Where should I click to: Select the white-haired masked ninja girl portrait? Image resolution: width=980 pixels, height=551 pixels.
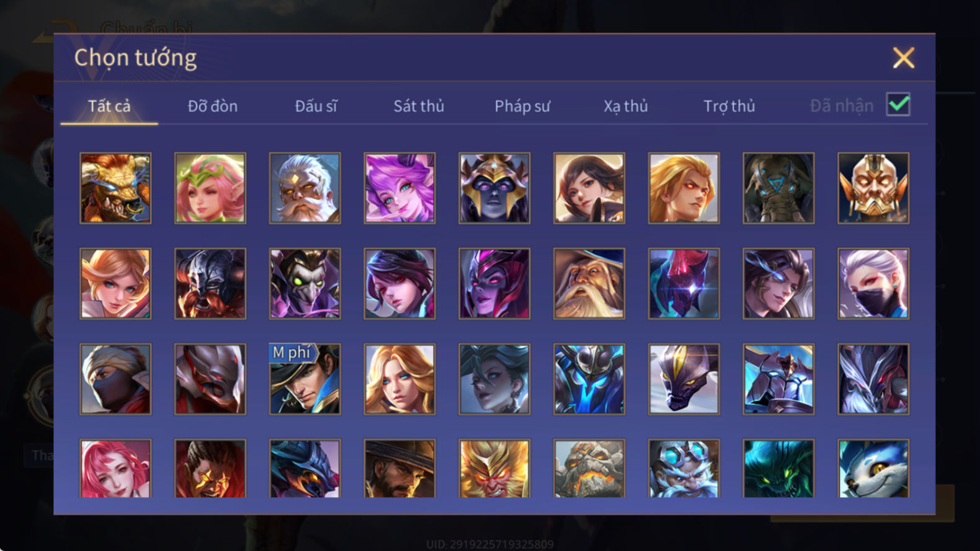[873, 283]
